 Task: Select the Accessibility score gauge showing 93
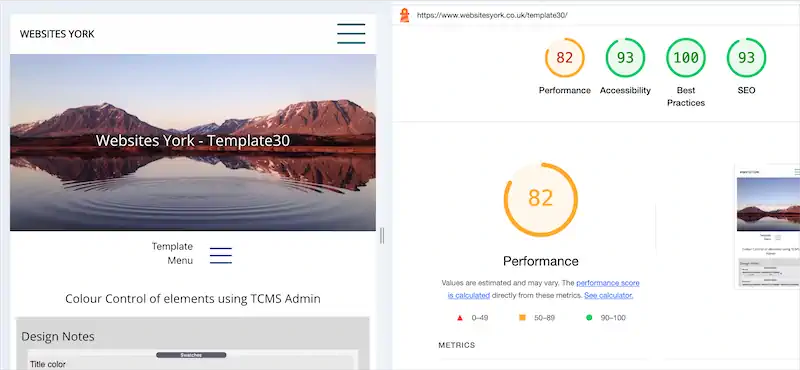coord(625,58)
